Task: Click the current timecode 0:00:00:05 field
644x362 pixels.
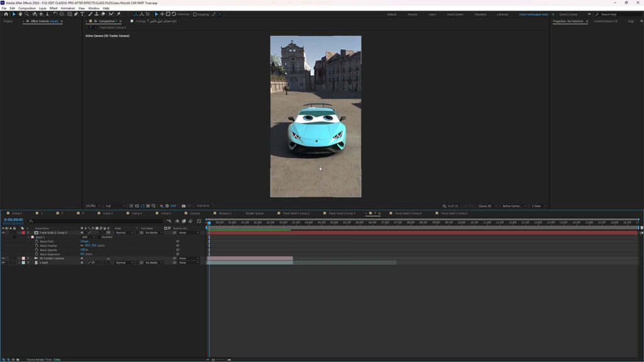Action: [x=14, y=219]
